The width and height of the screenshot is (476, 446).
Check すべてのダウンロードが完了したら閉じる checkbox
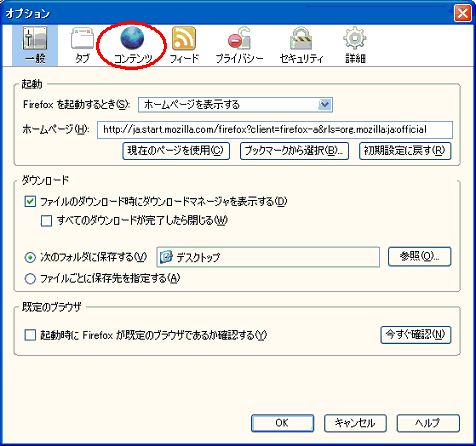coord(46,221)
